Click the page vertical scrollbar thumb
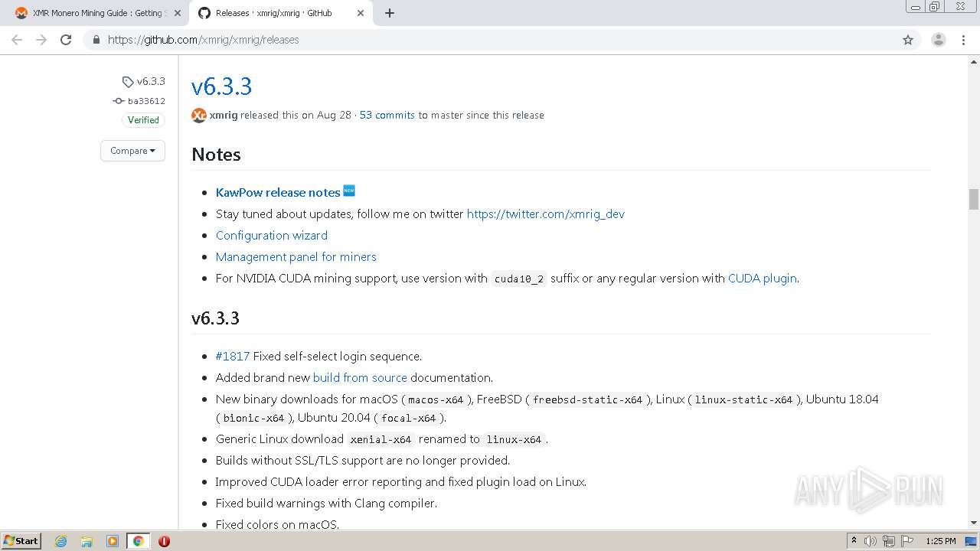Image resolution: width=980 pixels, height=551 pixels. pos(973,199)
